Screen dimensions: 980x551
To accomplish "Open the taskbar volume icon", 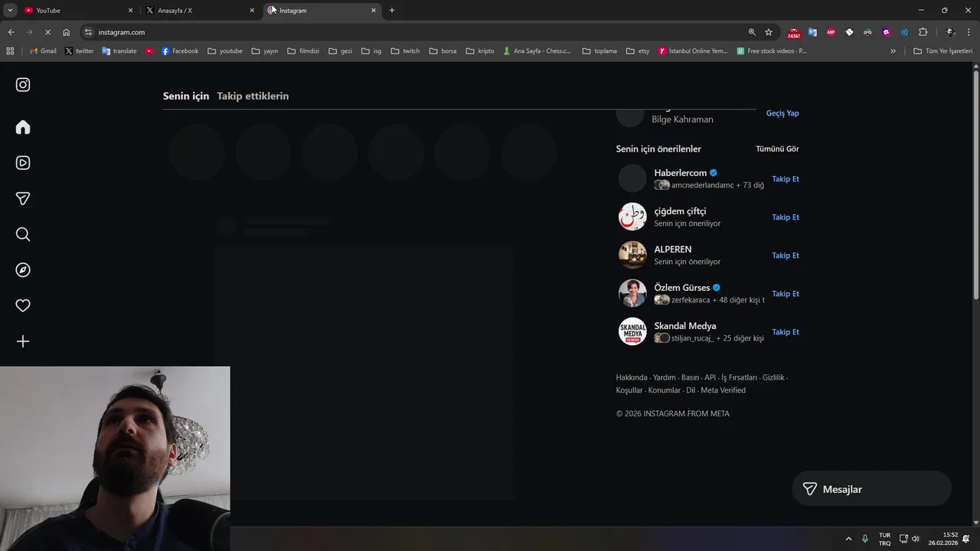I will tap(915, 539).
